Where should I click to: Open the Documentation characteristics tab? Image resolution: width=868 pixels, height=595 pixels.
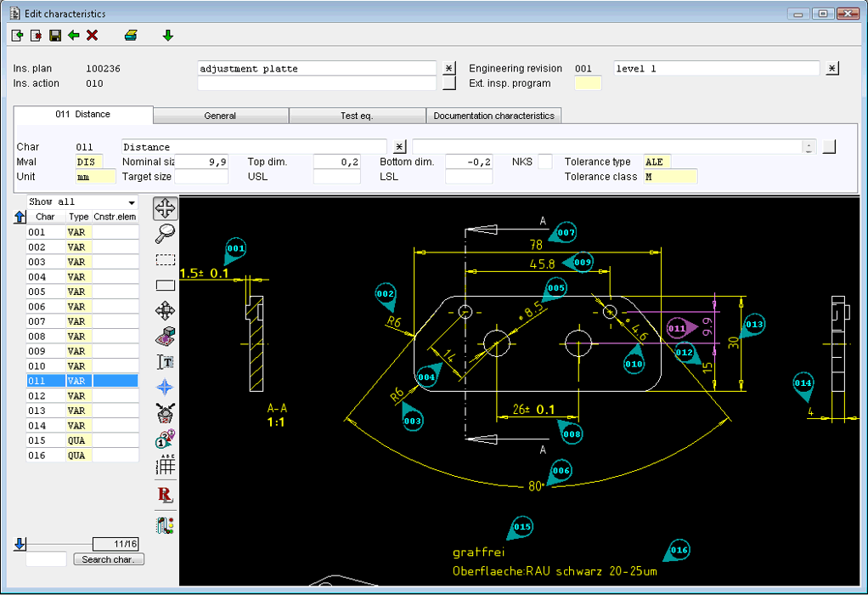(493, 116)
